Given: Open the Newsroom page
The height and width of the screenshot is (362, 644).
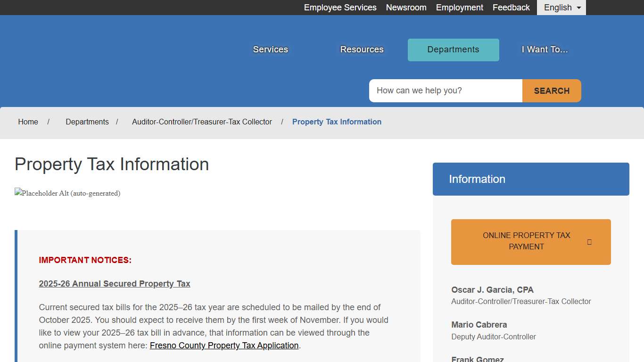Looking at the screenshot, I should pyautogui.click(x=406, y=8).
